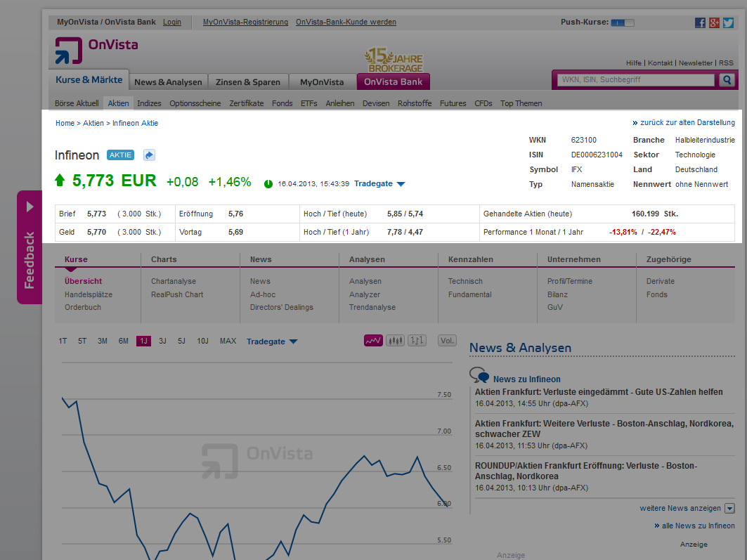The width and height of the screenshot is (747, 560).
Task: Click the OnVista logo
Action: 97,50
